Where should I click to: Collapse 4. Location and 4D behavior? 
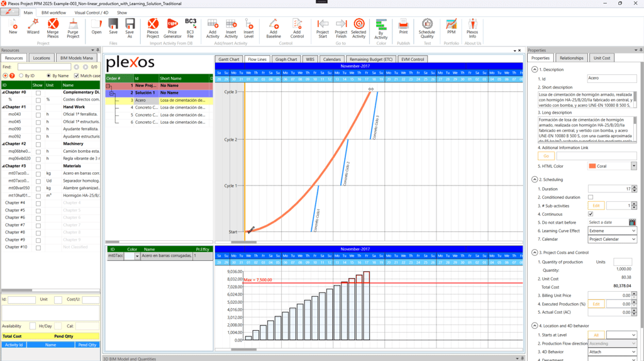coord(535,326)
